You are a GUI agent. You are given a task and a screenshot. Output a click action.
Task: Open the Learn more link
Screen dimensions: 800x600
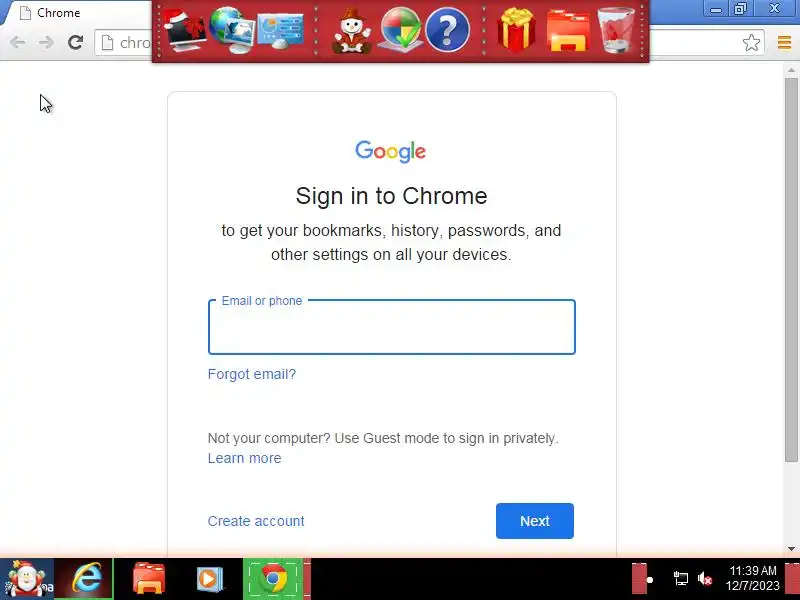tap(244, 458)
